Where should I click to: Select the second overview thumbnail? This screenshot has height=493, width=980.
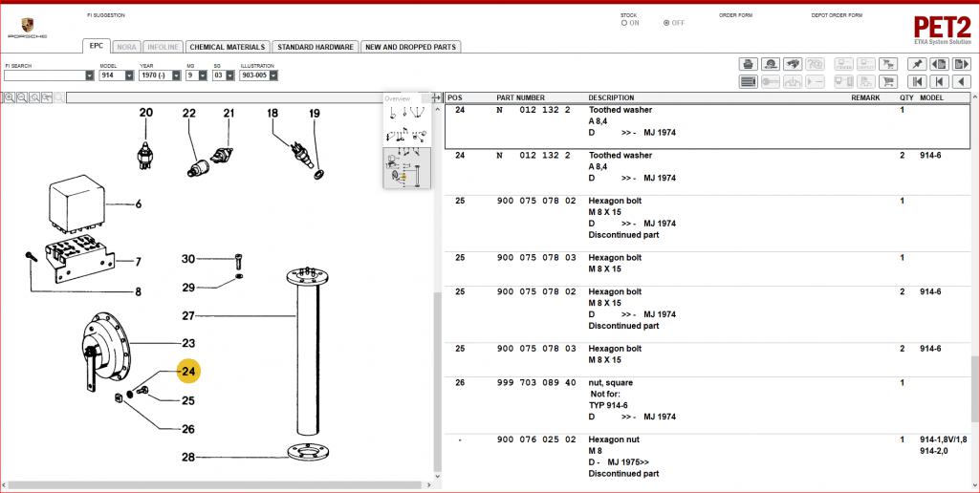[406, 135]
